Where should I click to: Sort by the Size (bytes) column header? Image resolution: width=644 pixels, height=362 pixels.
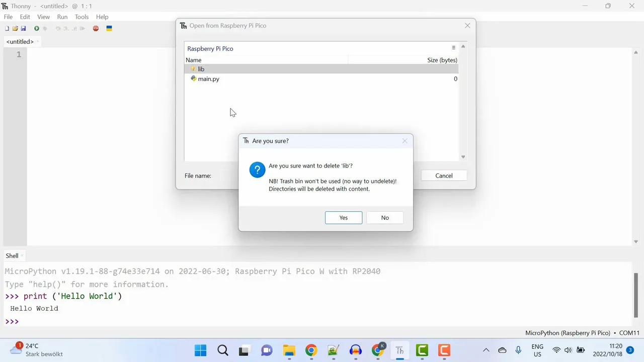point(403,60)
